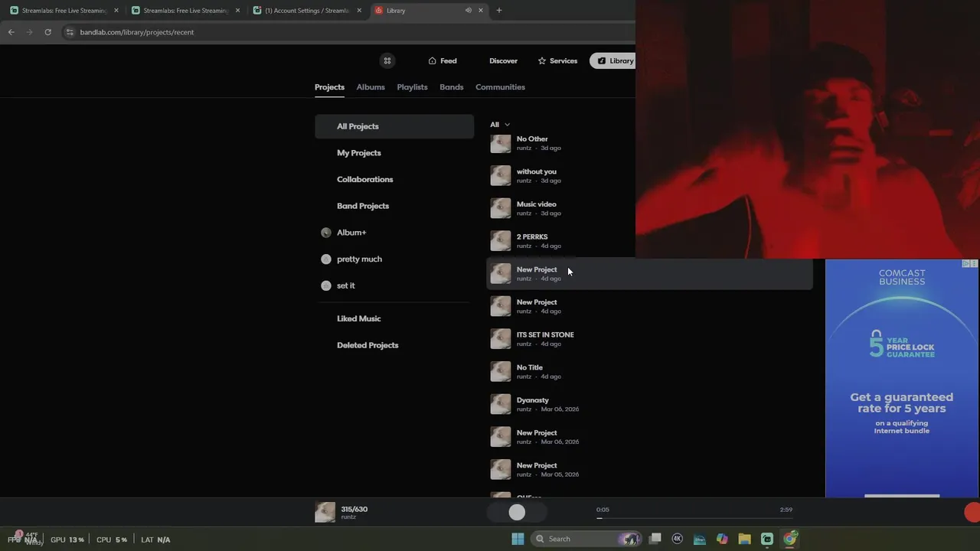The height and width of the screenshot is (551, 980).
Task: Close the Library browser tab
Action: 481,11
